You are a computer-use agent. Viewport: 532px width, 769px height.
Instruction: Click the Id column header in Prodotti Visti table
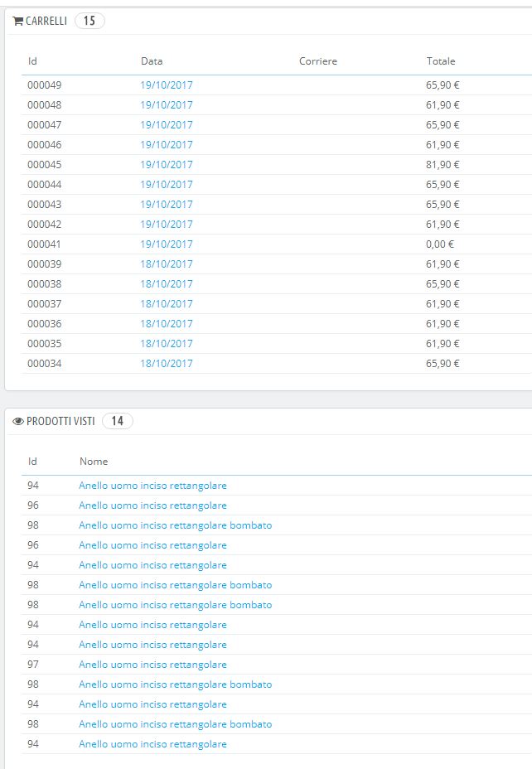32,462
